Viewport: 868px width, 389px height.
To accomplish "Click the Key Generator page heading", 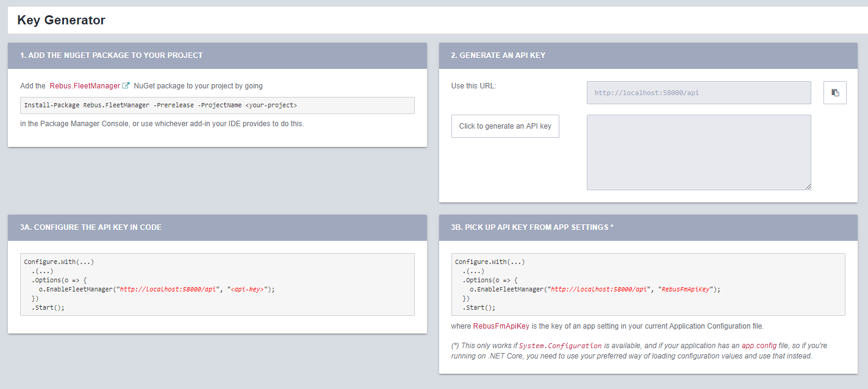I will 61,20.
